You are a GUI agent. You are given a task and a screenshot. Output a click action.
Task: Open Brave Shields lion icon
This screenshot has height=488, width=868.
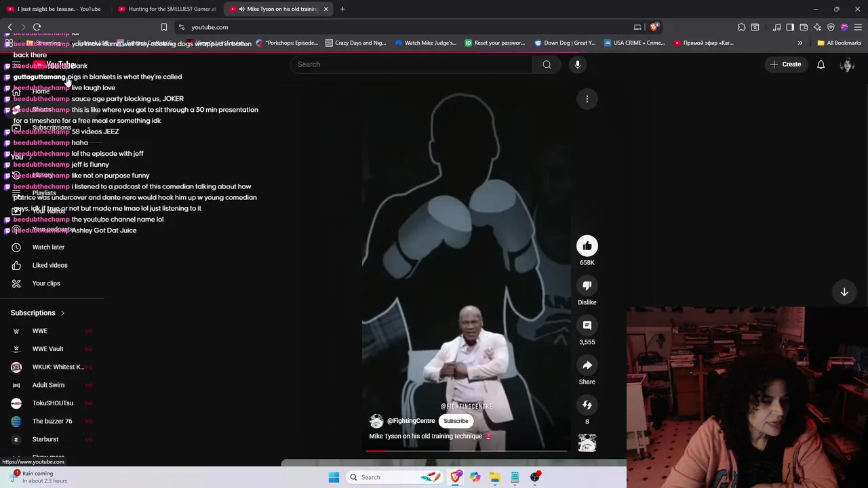click(x=654, y=27)
